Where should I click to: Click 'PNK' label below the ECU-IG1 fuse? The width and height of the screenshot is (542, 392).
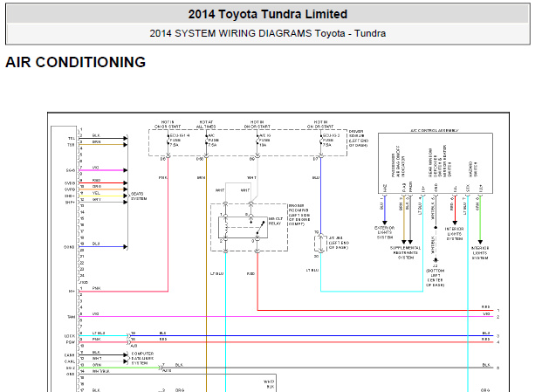[163, 178]
